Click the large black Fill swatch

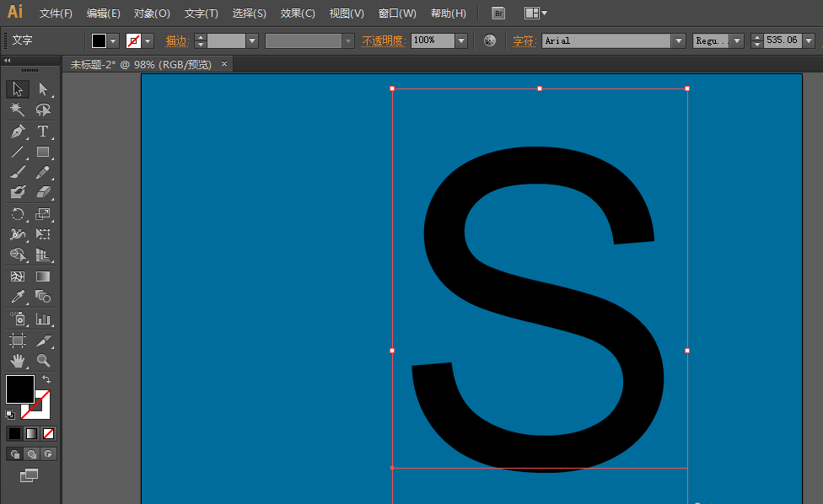click(20, 389)
